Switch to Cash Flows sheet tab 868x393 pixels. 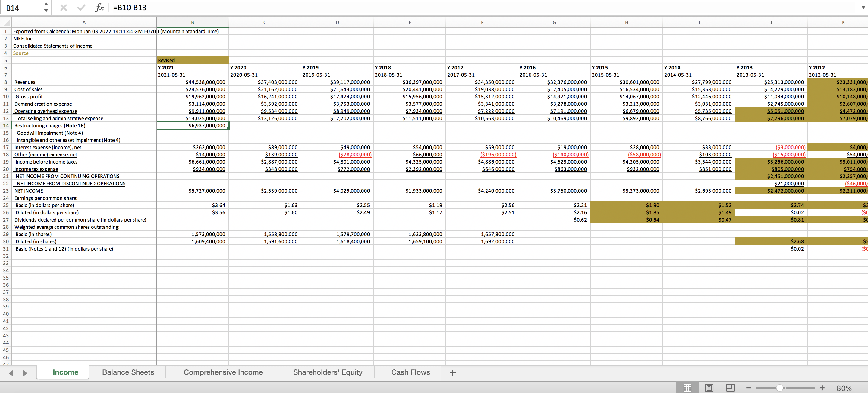410,372
